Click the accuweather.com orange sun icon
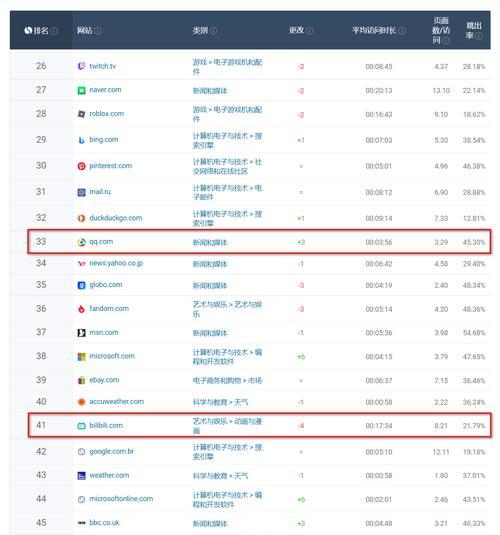This screenshot has height=535, width=500. (81, 402)
